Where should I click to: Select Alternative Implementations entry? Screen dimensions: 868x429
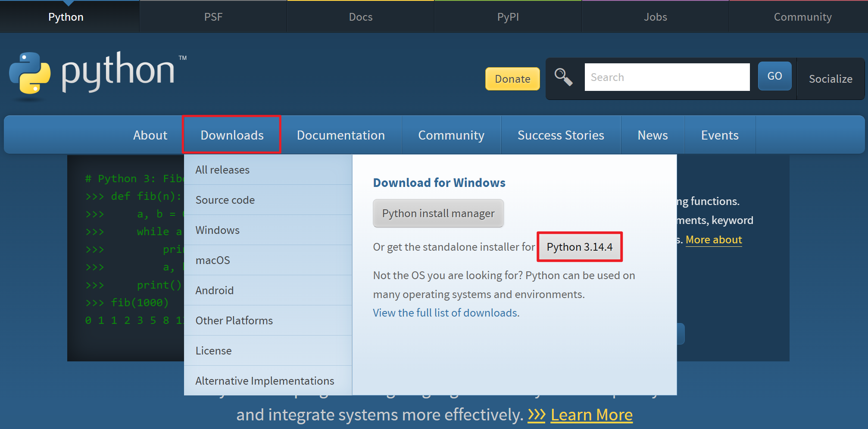tap(268, 381)
